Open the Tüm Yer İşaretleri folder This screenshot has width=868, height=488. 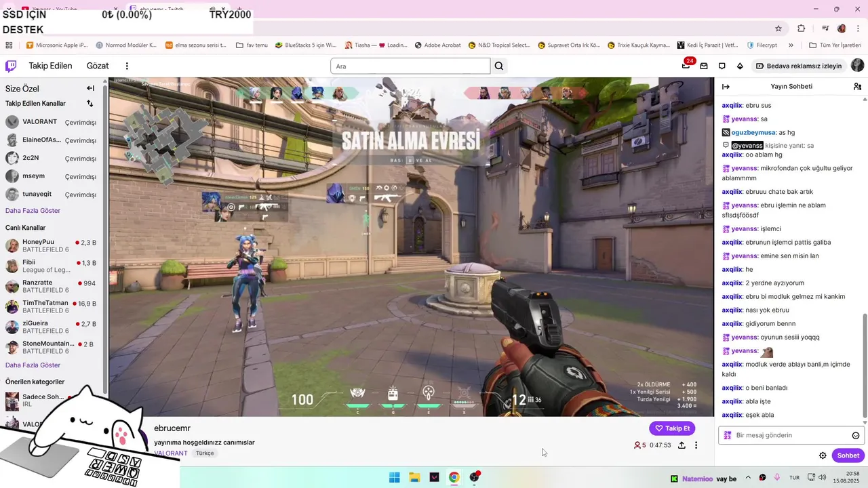(835, 45)
